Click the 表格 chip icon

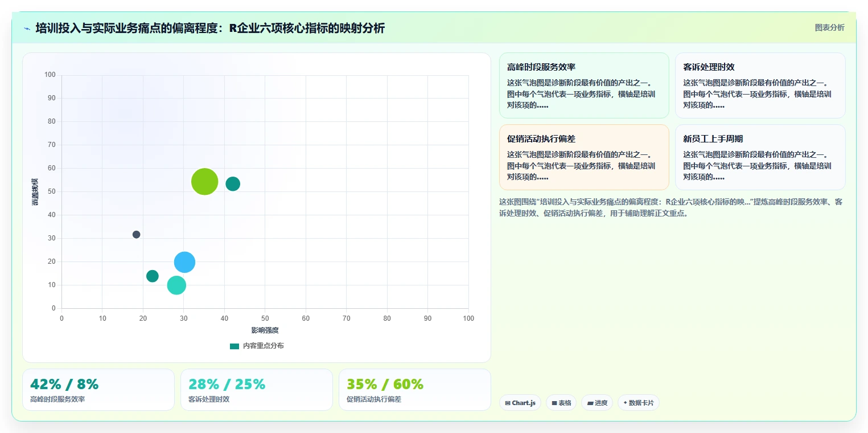click(554, 403)
